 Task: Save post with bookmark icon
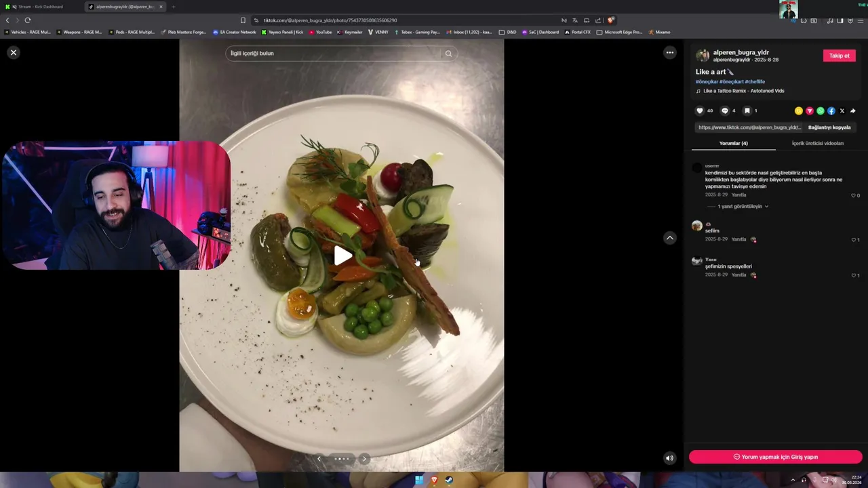coord(747,110)
